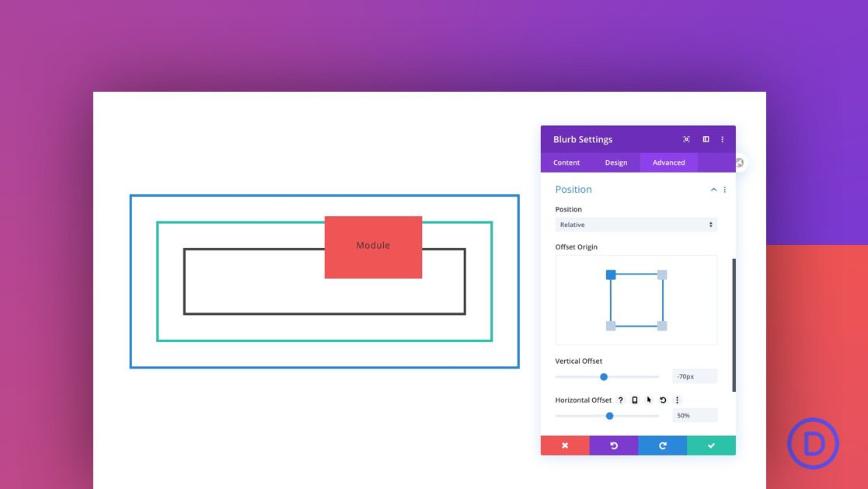Screen dimensions: 868x489
Task: Toggle hover options for Horizontal Offset
Action: (649, 400)
